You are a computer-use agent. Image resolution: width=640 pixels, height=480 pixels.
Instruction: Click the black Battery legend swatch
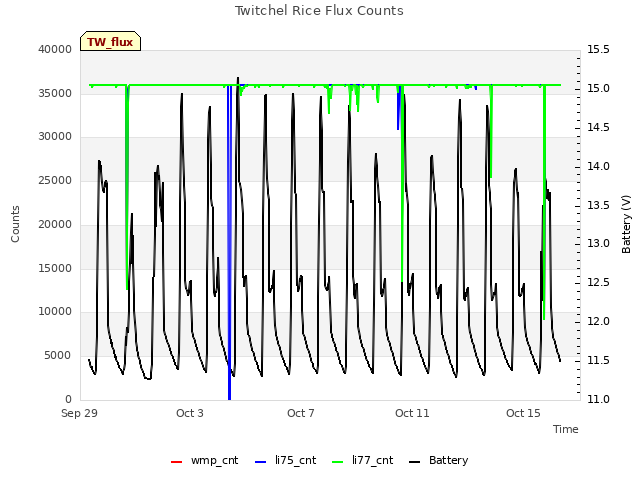pyautogui.click(x=414, y=462)
